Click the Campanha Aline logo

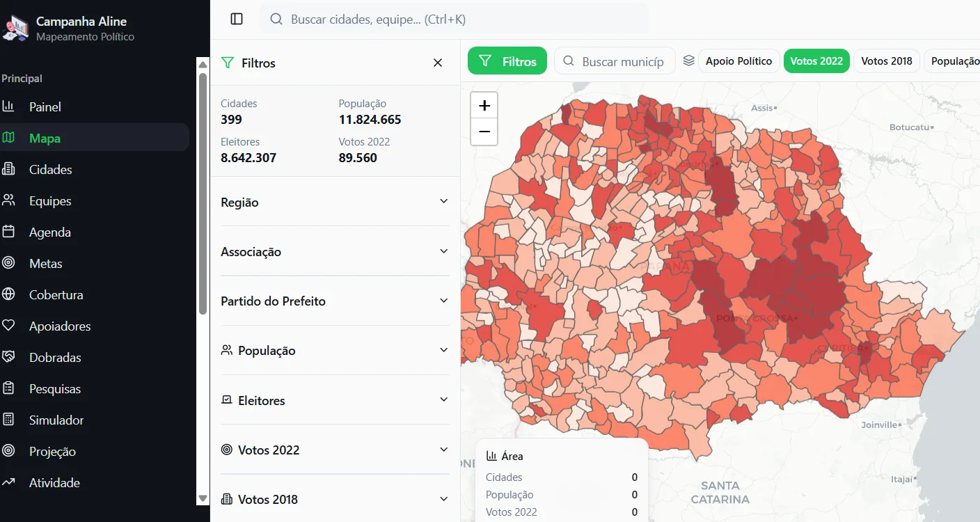(x=15, y=28)
